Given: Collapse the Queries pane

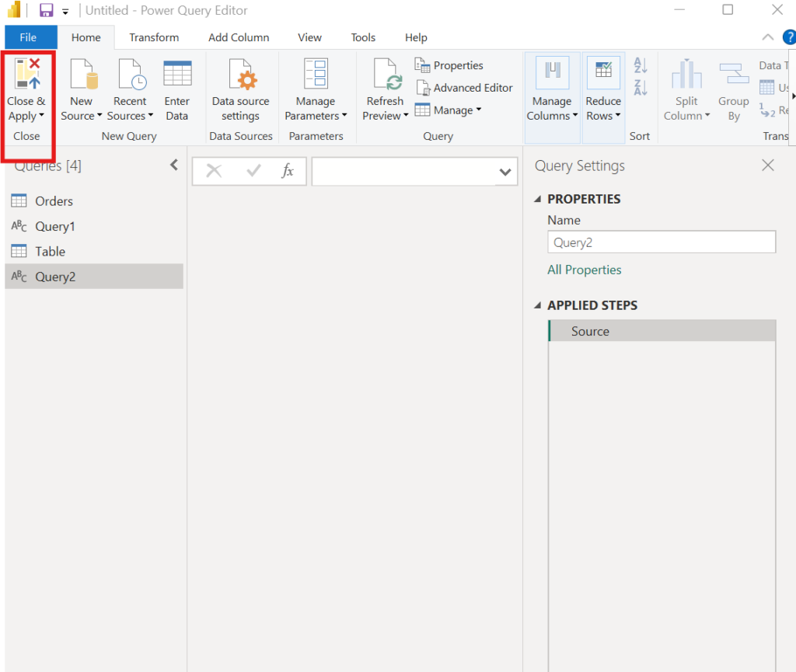Looking at the screenshot, I should (x=174, y=165).
